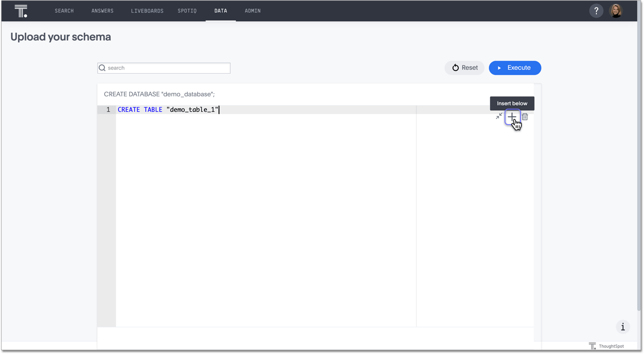Click the Reset circular-arrow icon

coord(455,67)
